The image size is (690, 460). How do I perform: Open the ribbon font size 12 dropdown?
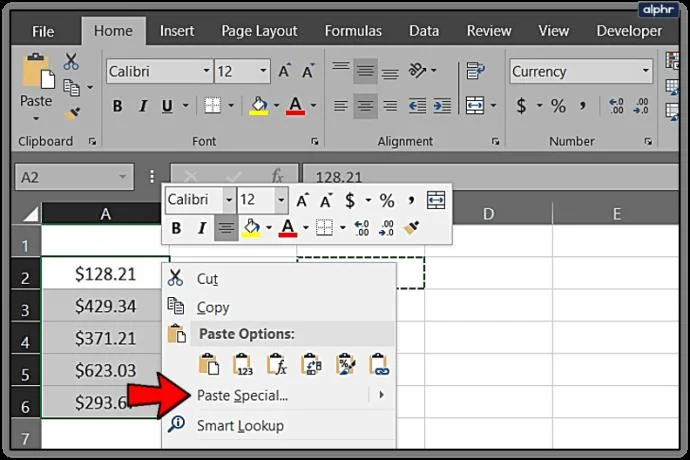tap(263, 70)
